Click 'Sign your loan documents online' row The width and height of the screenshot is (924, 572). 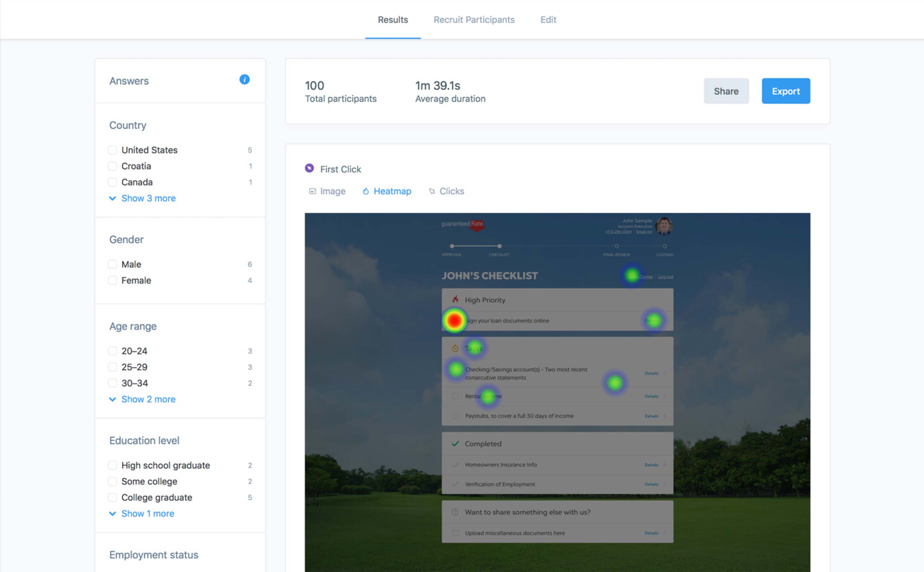pos(557,321)
